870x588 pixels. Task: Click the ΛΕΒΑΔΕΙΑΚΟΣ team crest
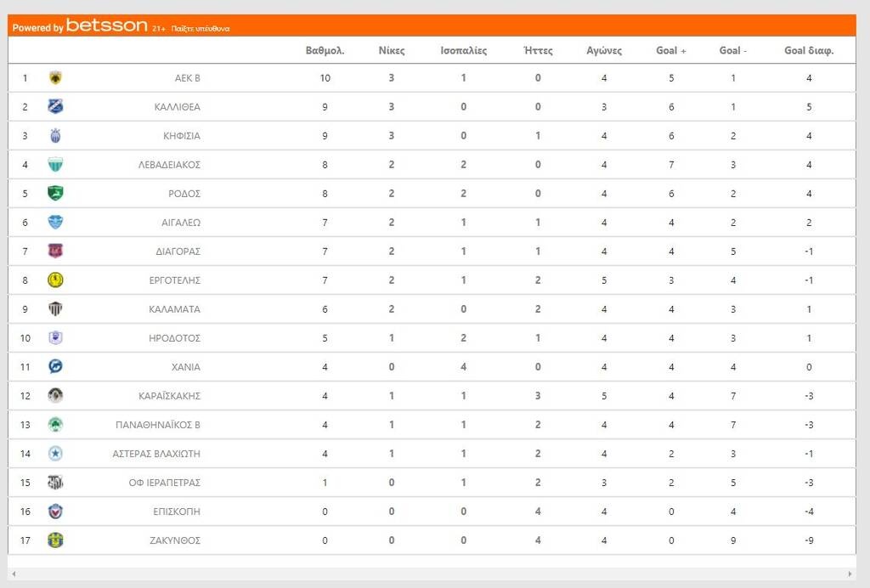pyautogui.click(x=55, y=164)
